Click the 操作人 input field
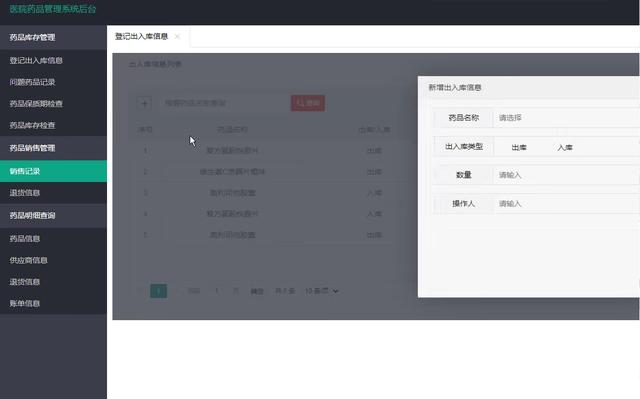This screenshot has height=399, width=640. click(x=567, y=204)
